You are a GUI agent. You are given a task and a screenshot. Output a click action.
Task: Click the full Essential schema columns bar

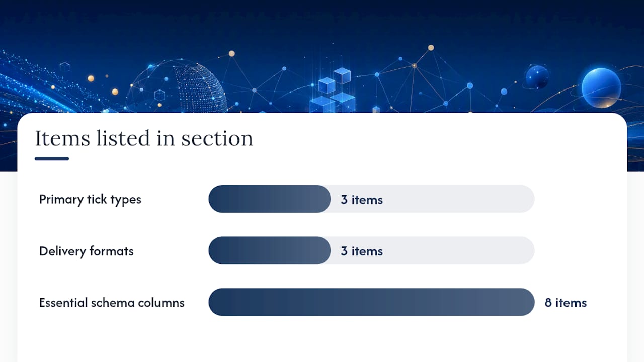pos(371,302)
